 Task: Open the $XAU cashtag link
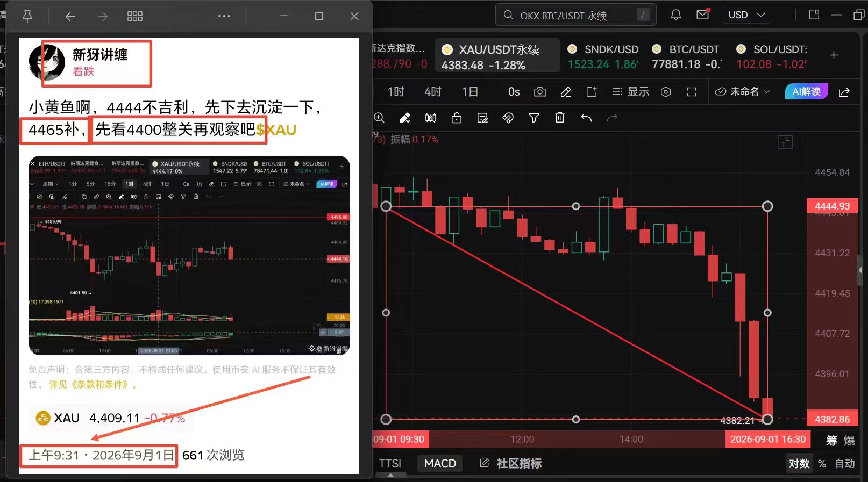pyautogui.click(x=276, y=130)
